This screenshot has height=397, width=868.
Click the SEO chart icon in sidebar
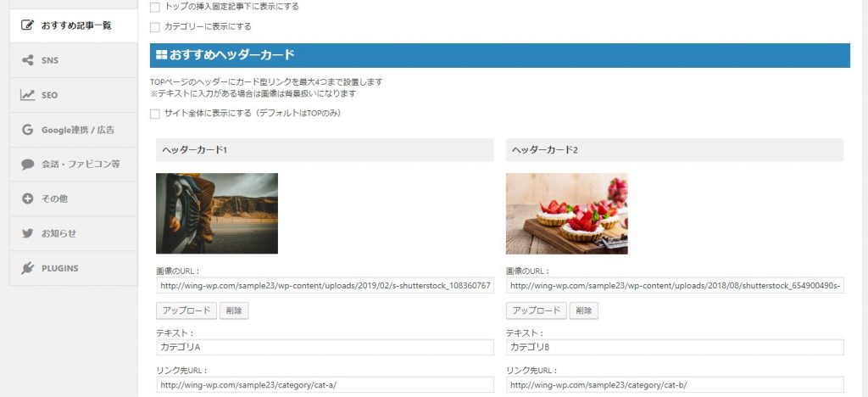pos(27,95)
